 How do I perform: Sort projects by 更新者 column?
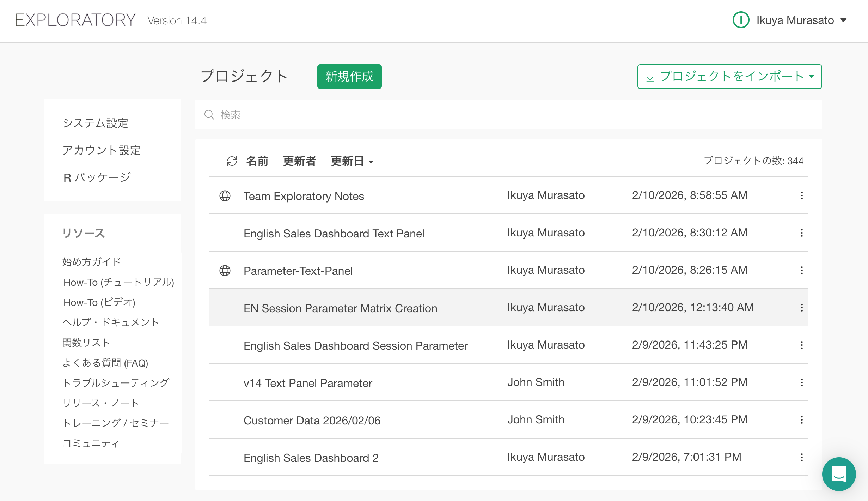(299, 161)
